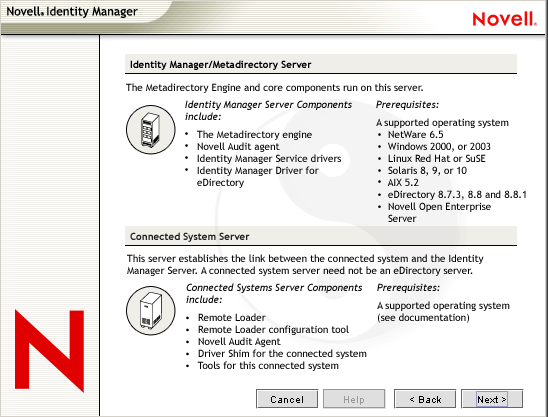Click 'AIX 5.2' prerequisite
The image size is (548, 417).
[x=403, y=182]
